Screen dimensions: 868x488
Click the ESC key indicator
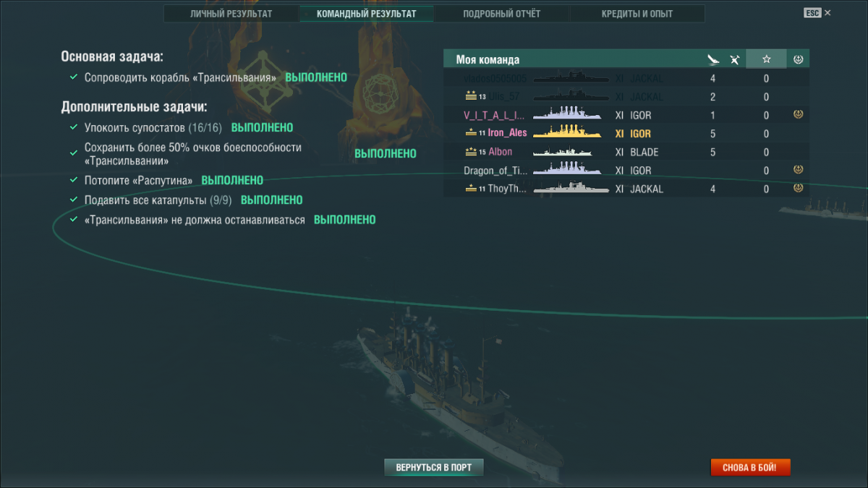(x=812, y=13)
